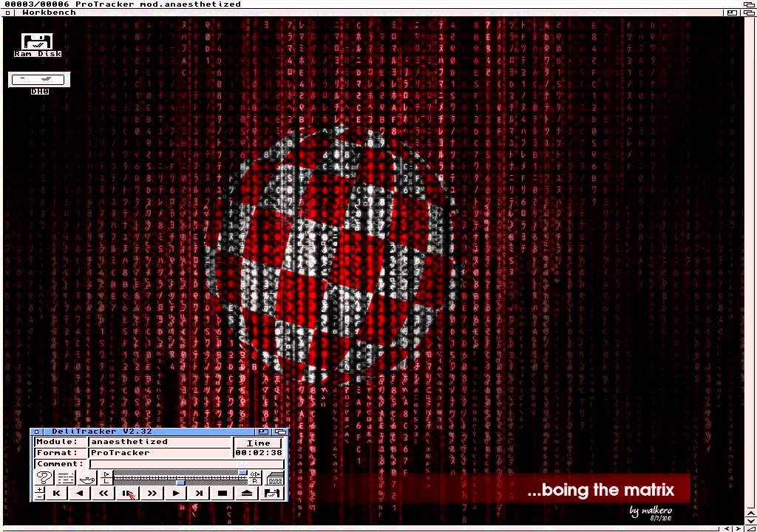
Task: Click the minus button in DeliTracker
Action: click(x=40, y=497)
